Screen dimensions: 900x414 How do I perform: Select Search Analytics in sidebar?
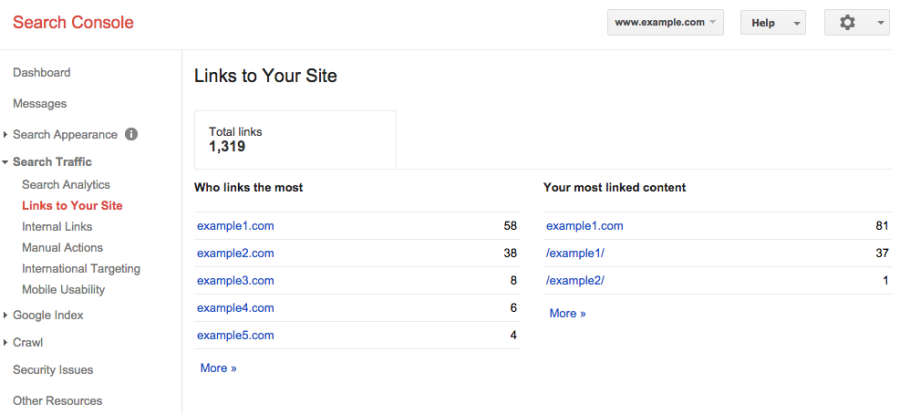[66, 185]
